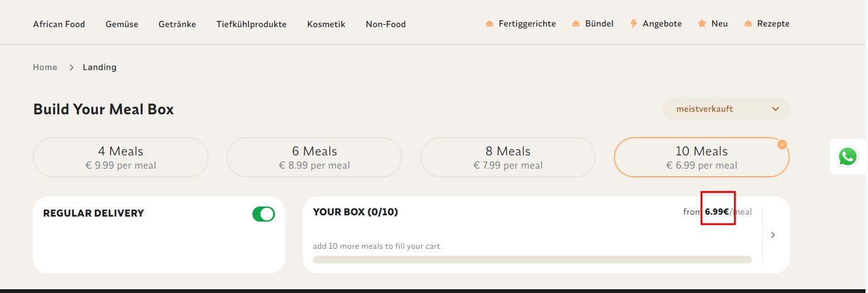Click the Bündel icon in navigation

[x=575, y=24]
